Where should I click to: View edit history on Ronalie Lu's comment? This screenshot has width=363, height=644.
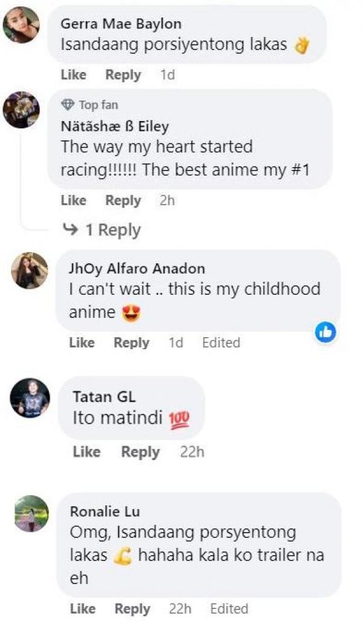tap(229, 609)
